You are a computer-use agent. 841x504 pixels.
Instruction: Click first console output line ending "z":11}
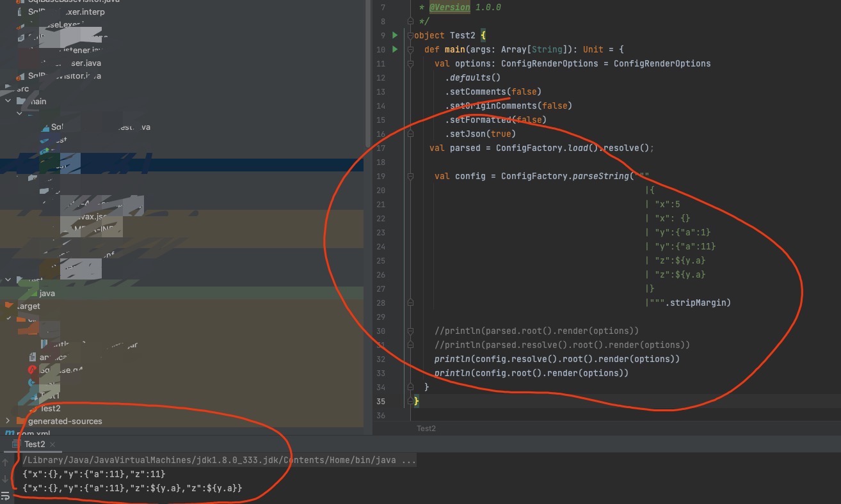(x=93, y=474)
